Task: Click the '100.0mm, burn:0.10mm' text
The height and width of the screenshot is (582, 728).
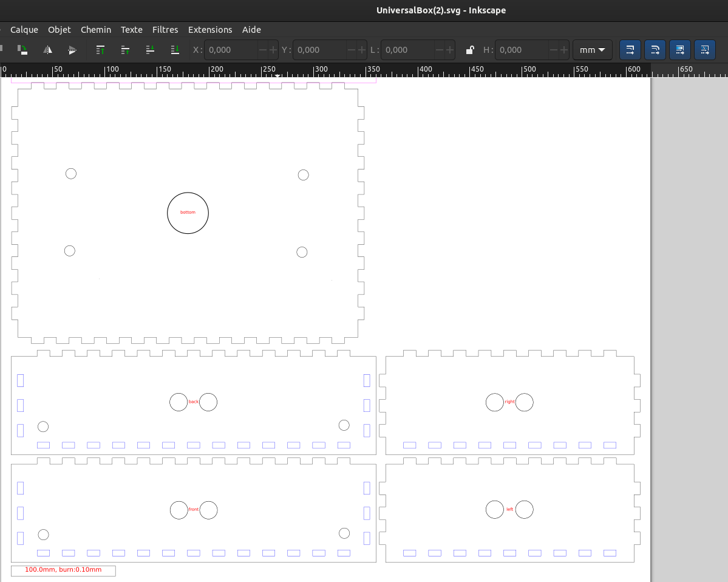Action: [63, 569]
